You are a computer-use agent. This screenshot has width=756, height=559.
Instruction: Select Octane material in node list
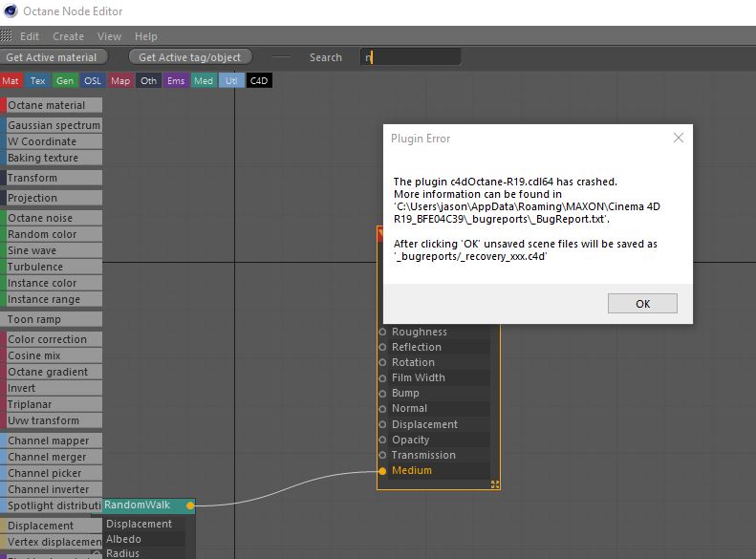[x=51, y=105]
